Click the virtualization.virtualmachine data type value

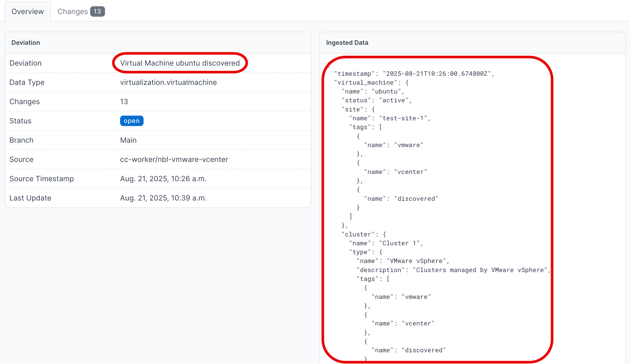pyautogui.click(x=168, y=82)
